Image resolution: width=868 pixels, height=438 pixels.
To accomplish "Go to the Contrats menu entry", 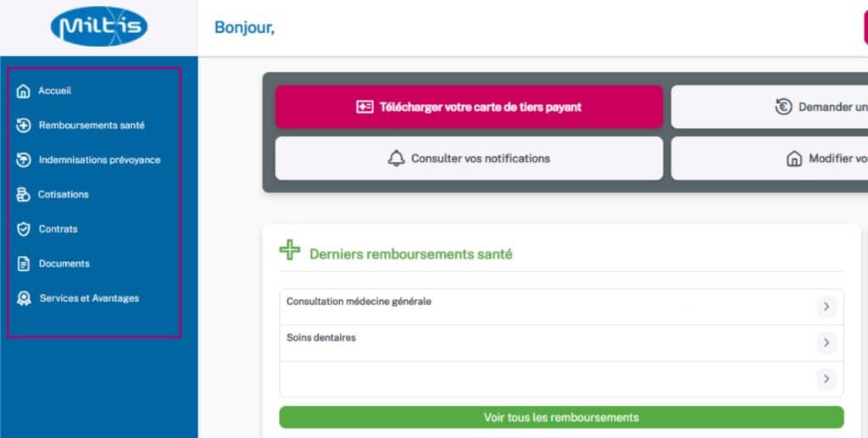I will coord(58,230).
